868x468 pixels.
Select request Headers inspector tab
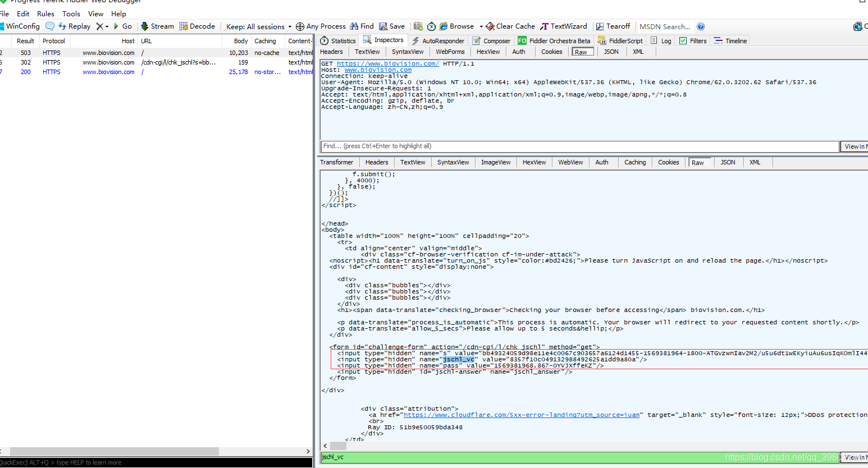point(331,52)
